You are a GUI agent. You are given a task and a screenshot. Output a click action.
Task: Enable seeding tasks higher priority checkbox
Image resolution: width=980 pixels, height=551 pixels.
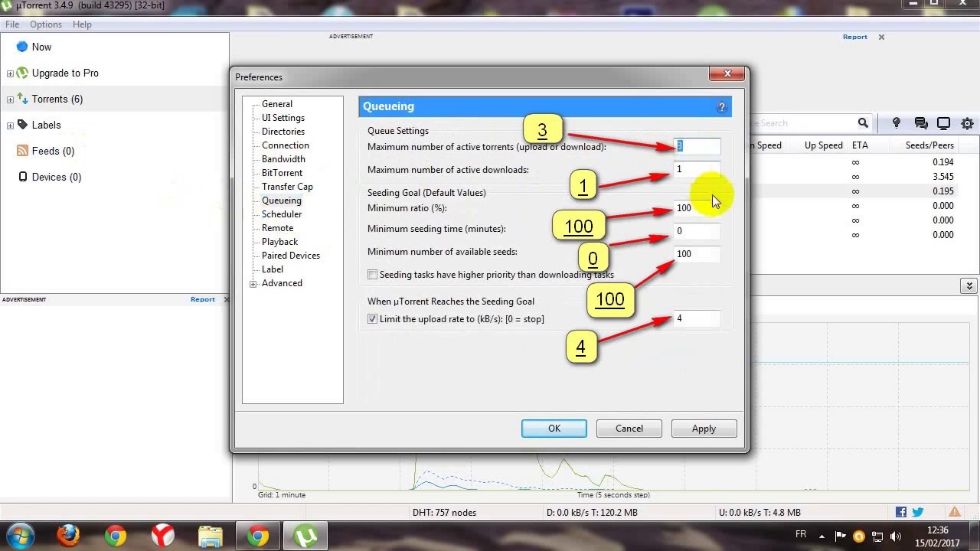[372, 275]
